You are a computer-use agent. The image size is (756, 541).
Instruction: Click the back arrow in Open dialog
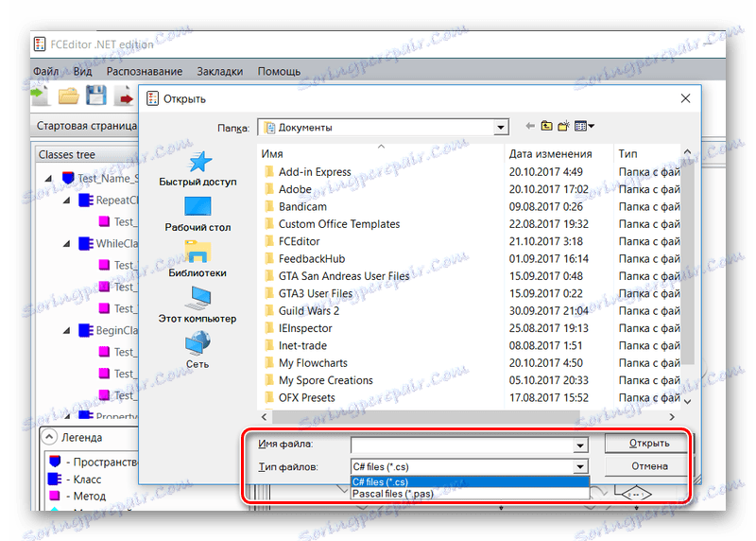pos(530,126)
